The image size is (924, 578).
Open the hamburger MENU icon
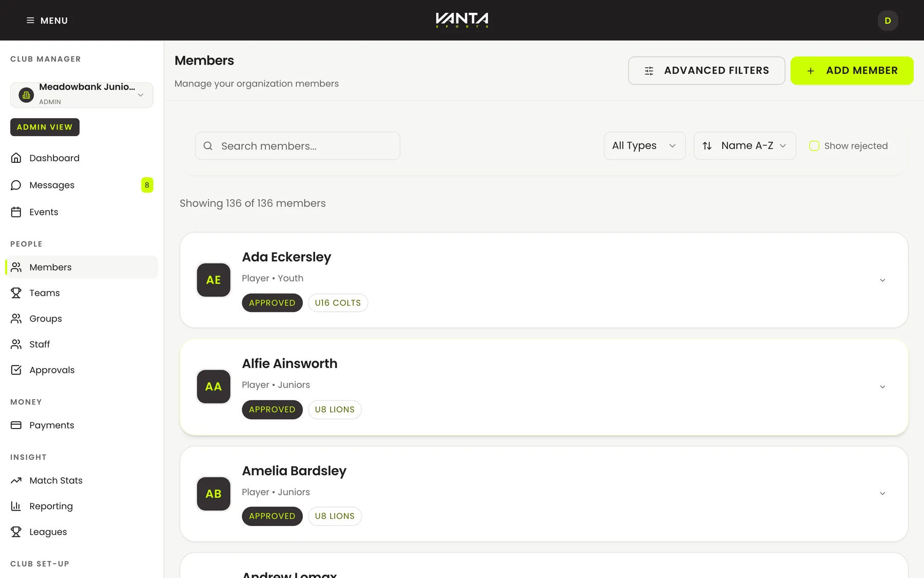click(x=30, y=21)
